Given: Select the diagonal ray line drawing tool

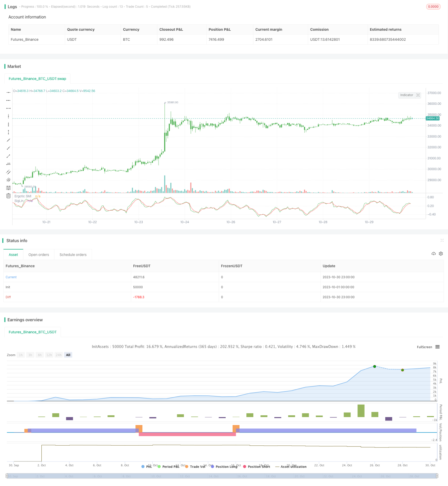Looking at the screenshot, I should (x=8, y=148).
